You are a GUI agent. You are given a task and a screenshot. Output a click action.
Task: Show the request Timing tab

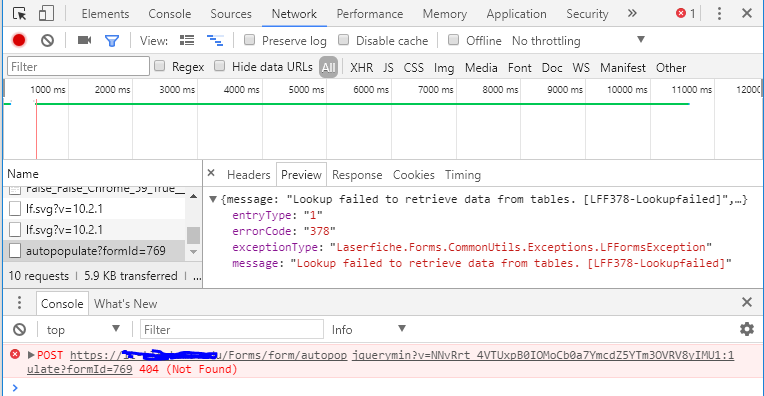463,175
